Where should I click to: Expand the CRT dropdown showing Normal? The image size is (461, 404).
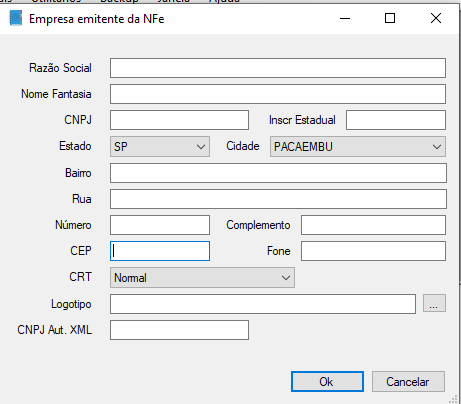(202, 277)
